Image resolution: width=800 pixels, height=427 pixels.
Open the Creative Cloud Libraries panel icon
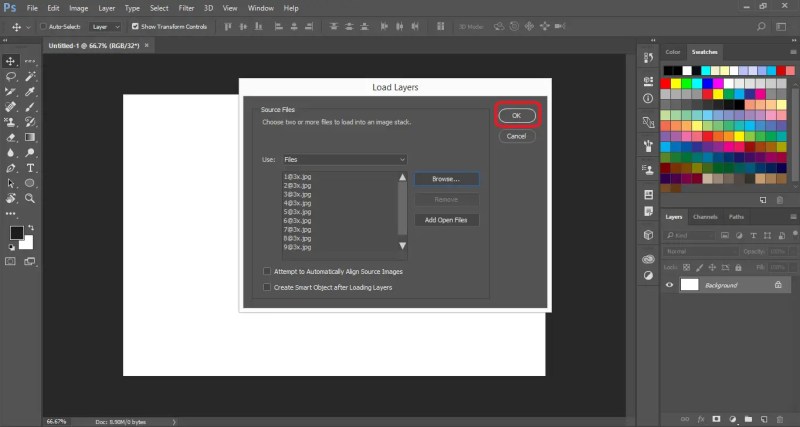pos(648,259)
